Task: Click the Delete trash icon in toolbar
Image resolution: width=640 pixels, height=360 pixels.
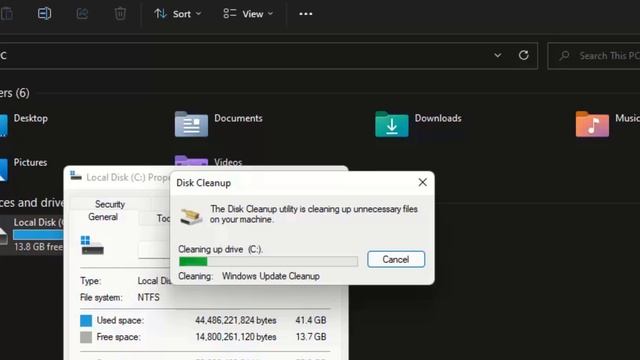Action: click(x=120, y=14)
